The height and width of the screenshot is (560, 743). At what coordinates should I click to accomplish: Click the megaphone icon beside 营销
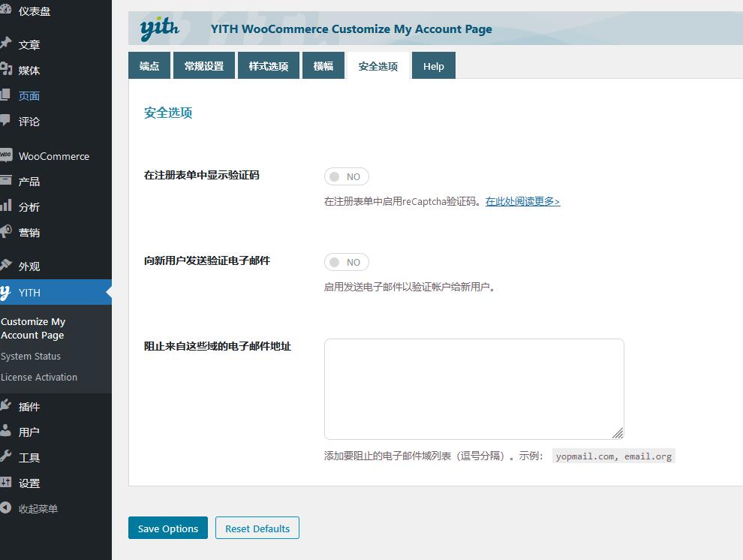tap(5, 232)
